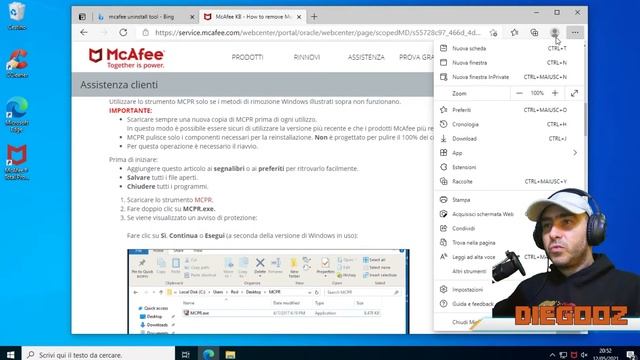640x360 pixels.
Task: Open PRODOTTI navigation link
Action: point(247,57)
